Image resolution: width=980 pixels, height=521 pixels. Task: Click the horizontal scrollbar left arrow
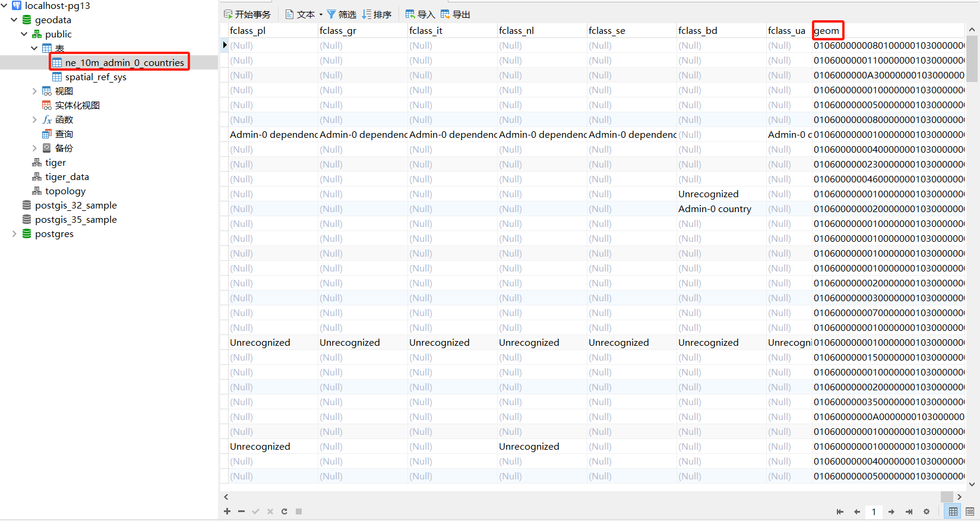click(226, 497)
